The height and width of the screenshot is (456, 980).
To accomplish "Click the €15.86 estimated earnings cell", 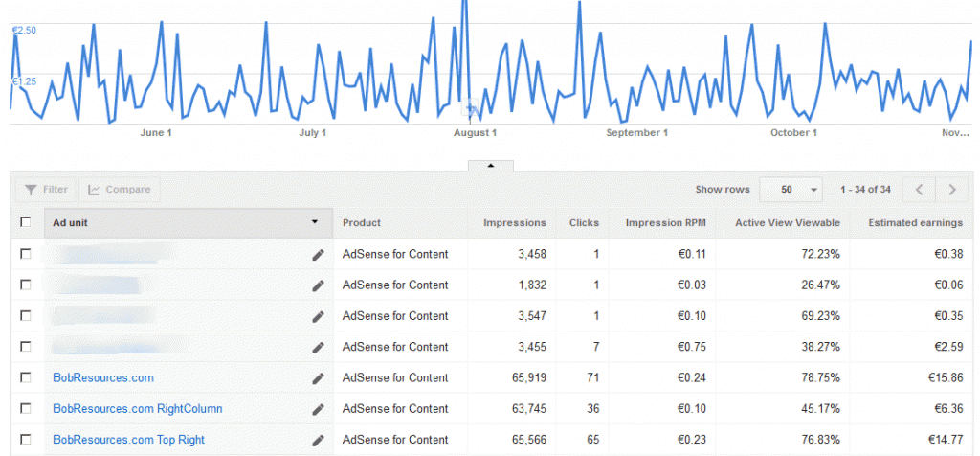I will coord(945,377).
